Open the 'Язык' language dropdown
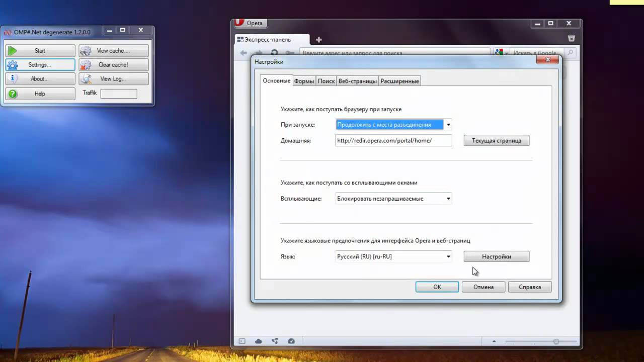This screenshot has height=362, width=644. coord(393,256)
